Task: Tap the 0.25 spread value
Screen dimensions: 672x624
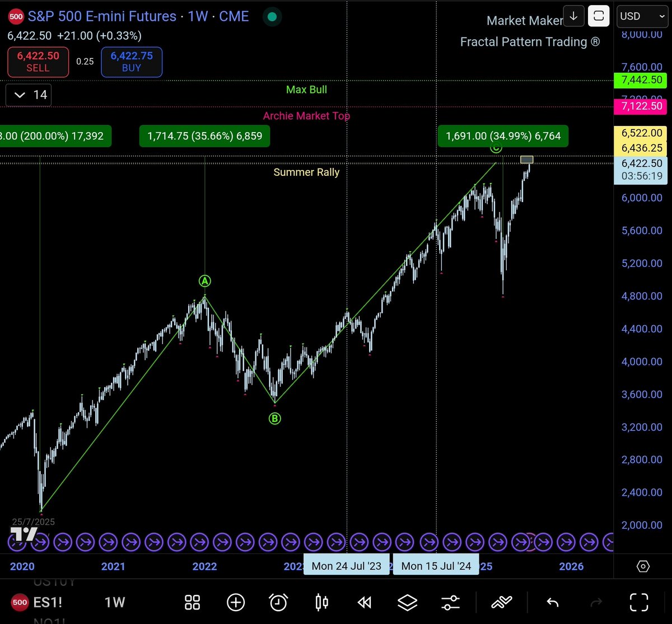Action: pyautogui.click(x=85, y=62)
